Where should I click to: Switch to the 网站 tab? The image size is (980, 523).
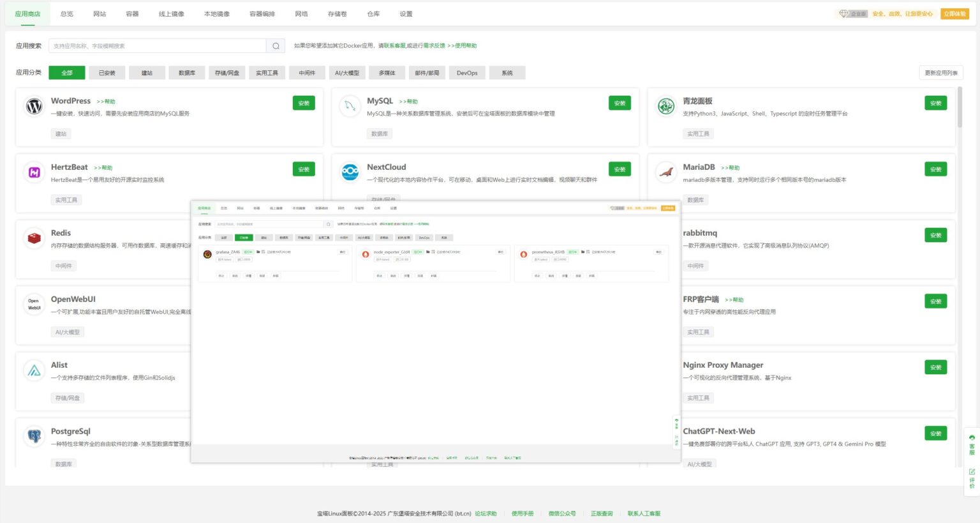(x=100, y=14)
